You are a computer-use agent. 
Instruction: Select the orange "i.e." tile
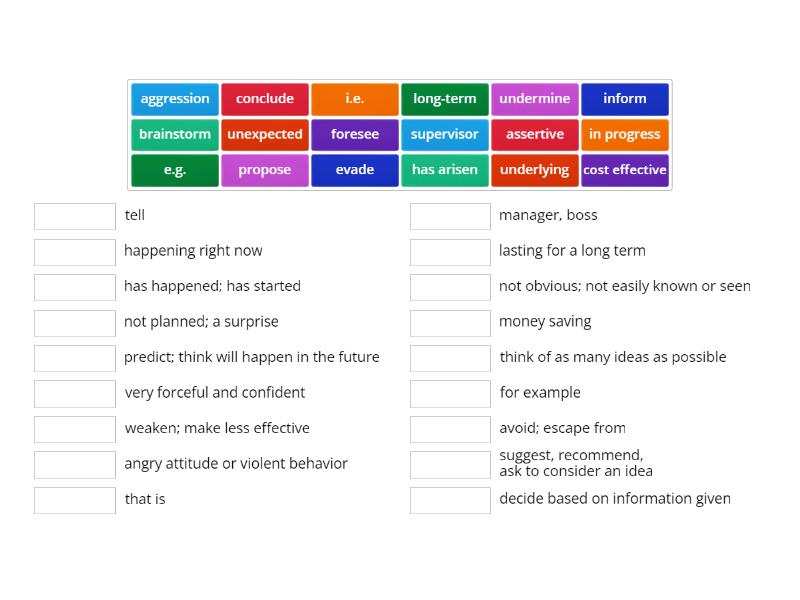pyautogui.click(x=354, y=98)
